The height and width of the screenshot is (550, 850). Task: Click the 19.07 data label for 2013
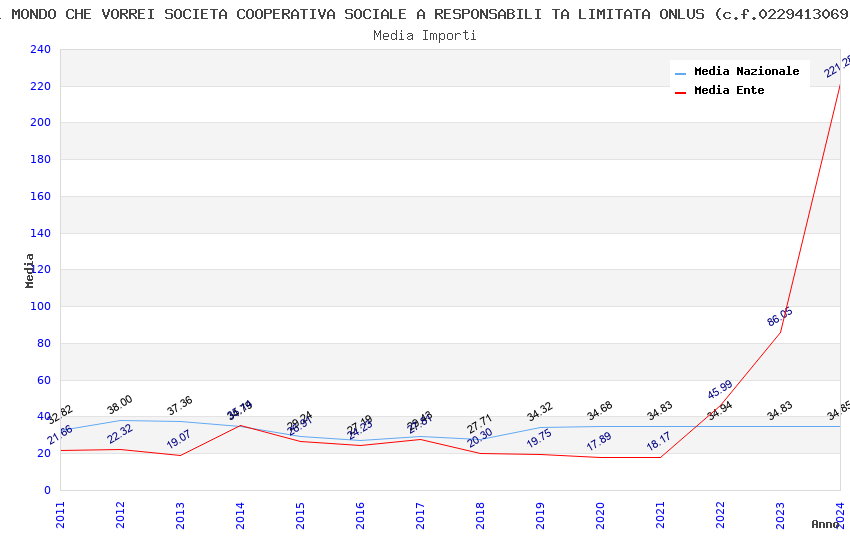[178, 439]
